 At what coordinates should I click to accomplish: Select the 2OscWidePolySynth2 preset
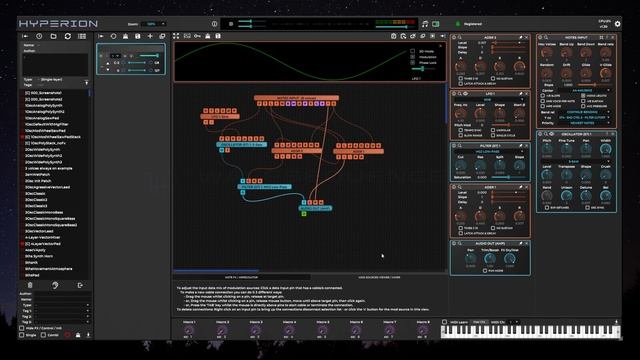point(44,156)
